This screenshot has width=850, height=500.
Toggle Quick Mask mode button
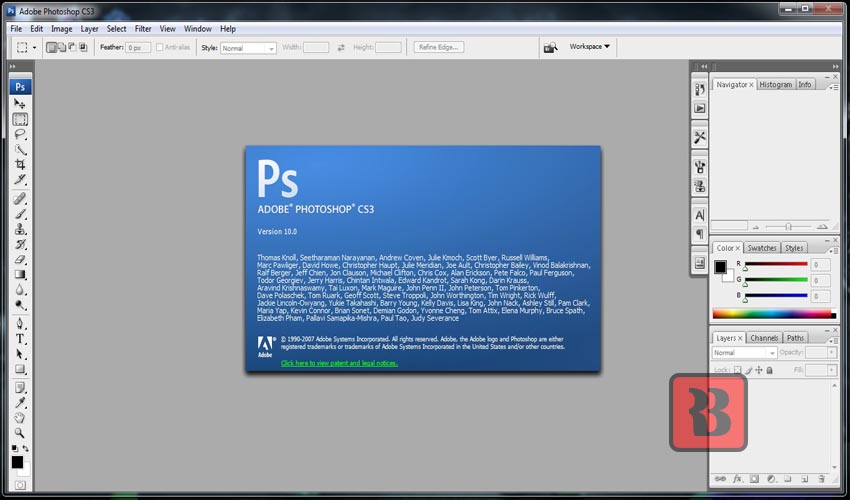(x=20, y=485)
